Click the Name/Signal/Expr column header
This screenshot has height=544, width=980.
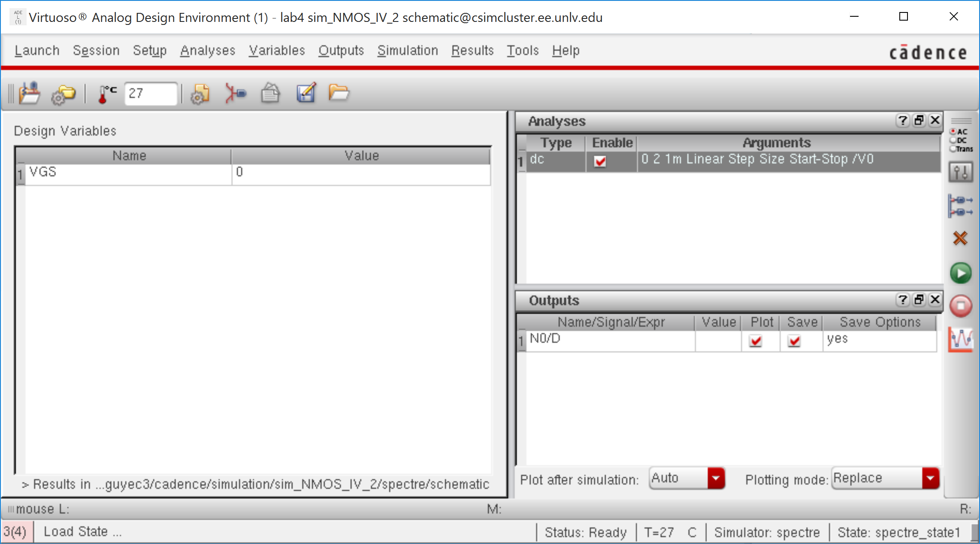pos(611,322)
